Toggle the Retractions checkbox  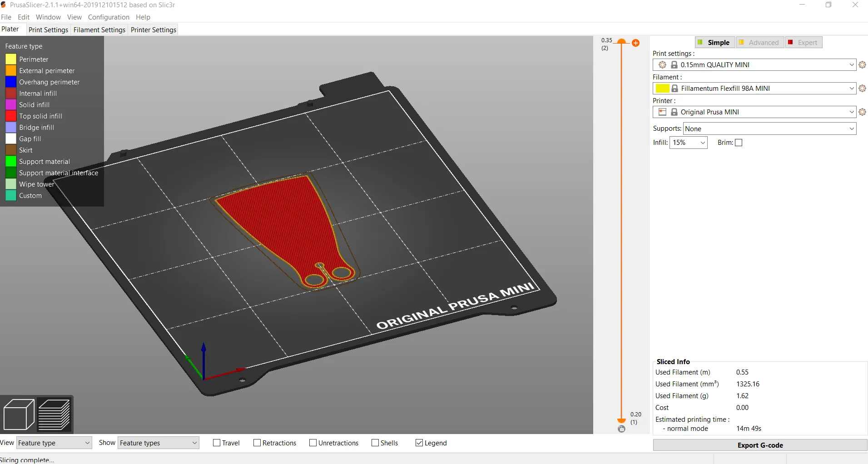tap(257, 443)
